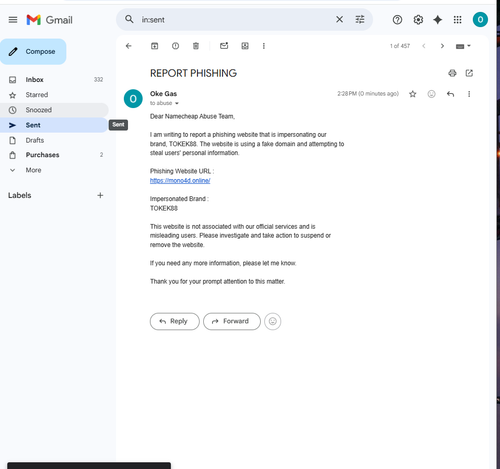
Task: Create a new label with plus
Action: [100, 195]
